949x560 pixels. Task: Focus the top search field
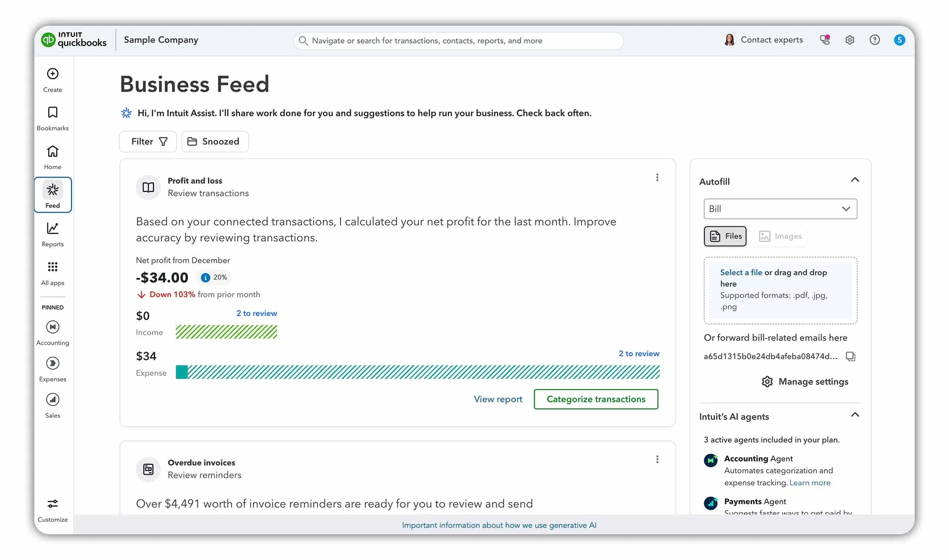(459, 41)
